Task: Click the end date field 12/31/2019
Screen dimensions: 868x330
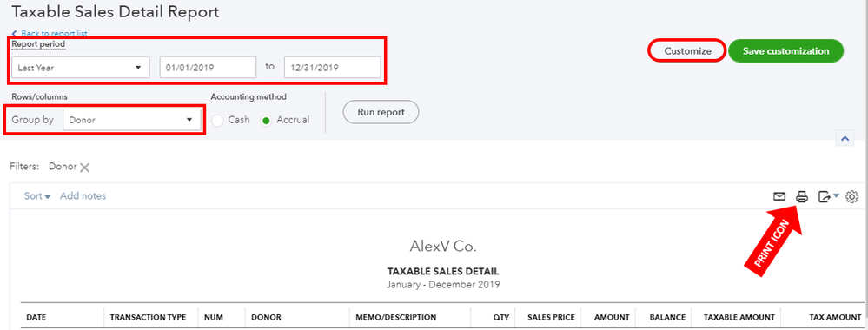Action: click(x=332, y=68)
